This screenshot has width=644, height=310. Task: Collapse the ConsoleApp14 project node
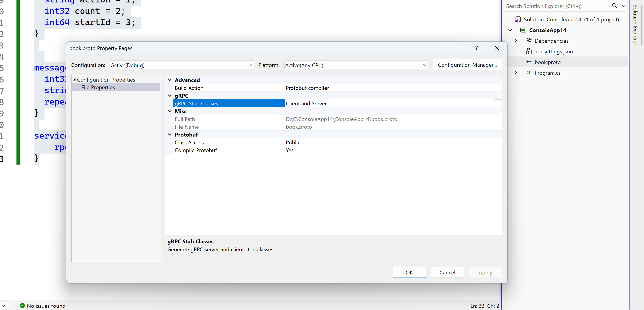coord(510,30)
